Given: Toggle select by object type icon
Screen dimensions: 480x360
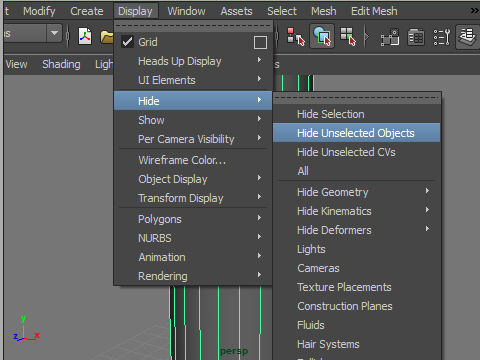Looking at the screenshot, I should (322, 36).
